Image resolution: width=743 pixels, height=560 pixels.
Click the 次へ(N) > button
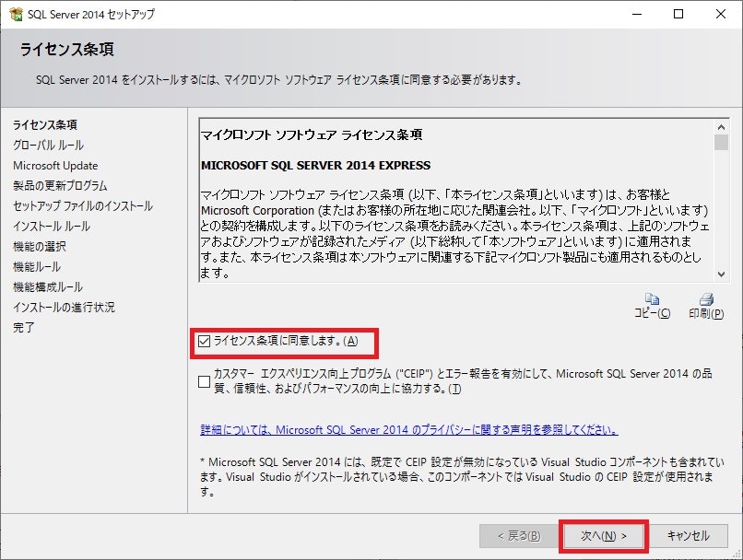tap(604, 536)
